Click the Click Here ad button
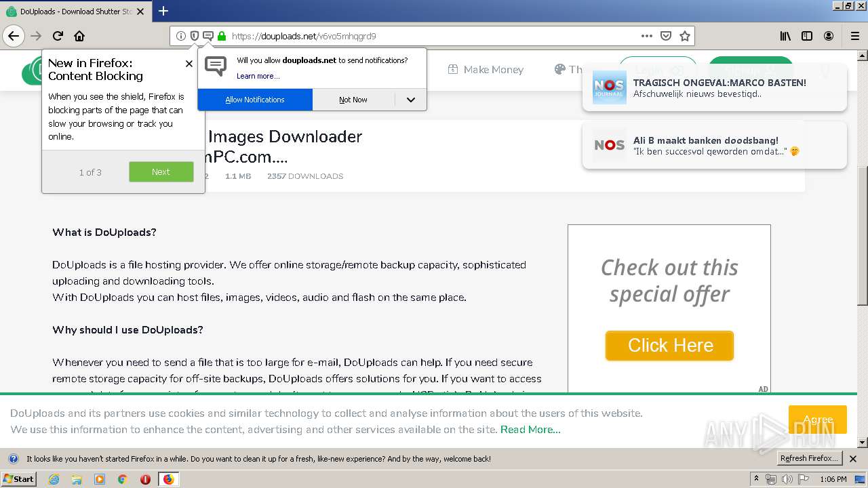This screenshot has height=488, width=868. (670, 346)
